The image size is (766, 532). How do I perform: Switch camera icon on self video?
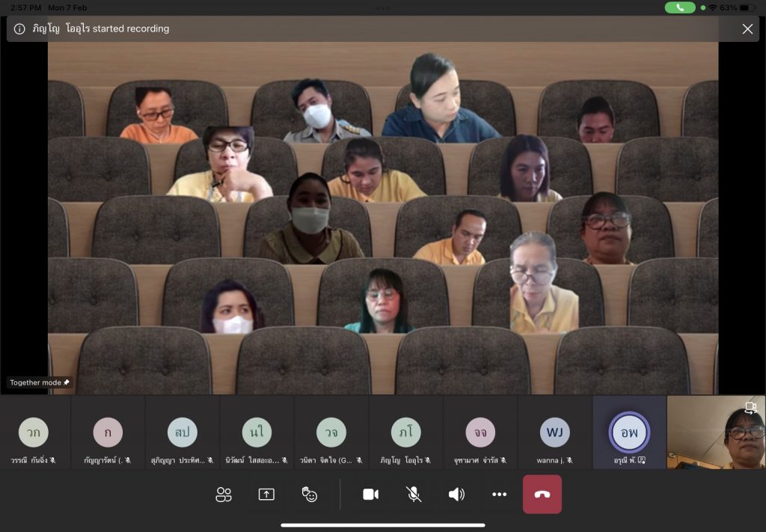coord(751,408)
